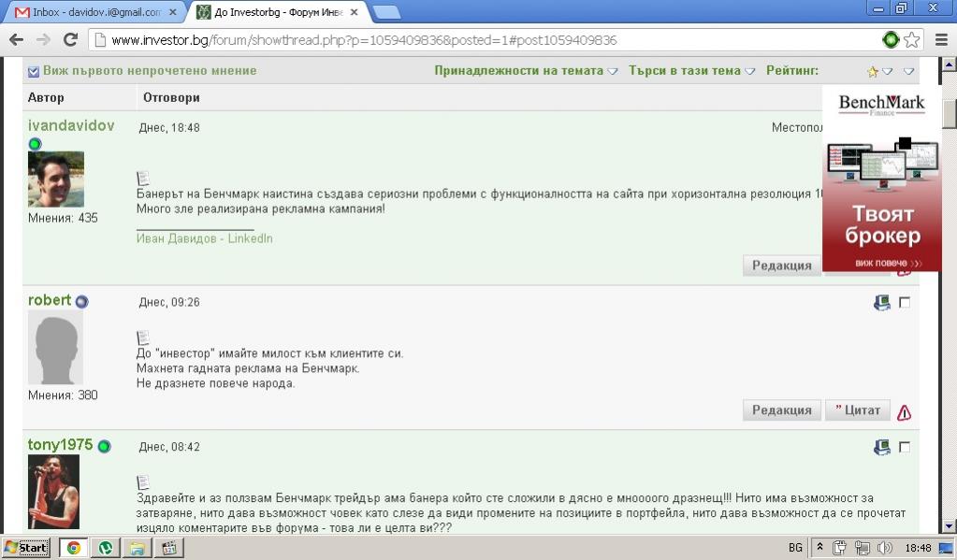Click the 'Мнения: 380' post count
Screen dimensions: 957x560
(x=63, y=395)
